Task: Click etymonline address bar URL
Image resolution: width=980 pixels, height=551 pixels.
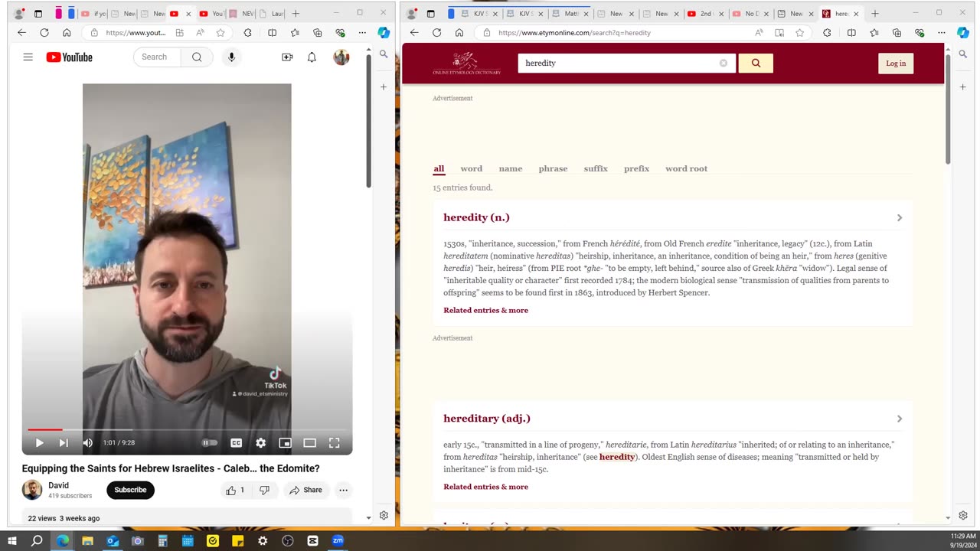Action: [574, 33]
